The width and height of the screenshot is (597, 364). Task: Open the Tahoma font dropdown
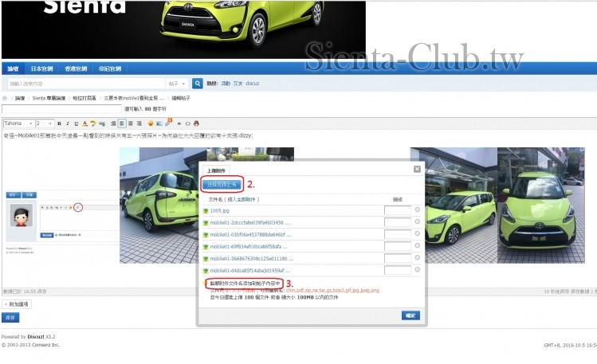[18, 123]
